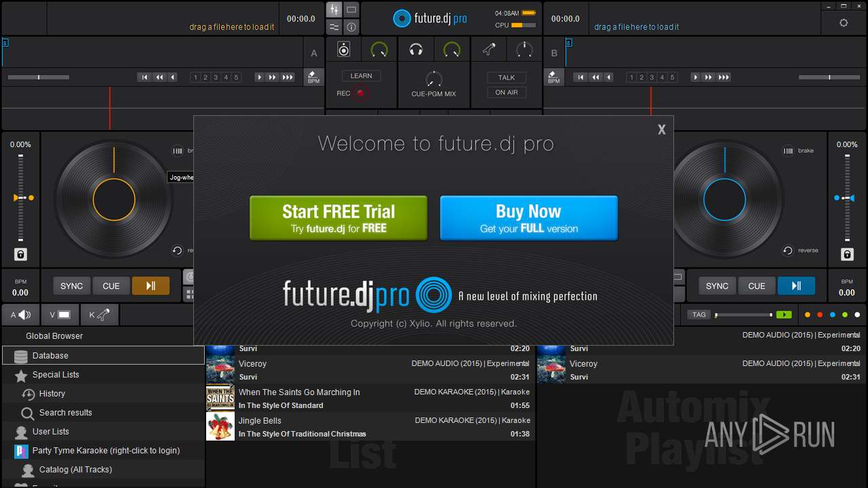Select cue point 1 on deck A
This screenshot has width=868, height=488.
195,77
